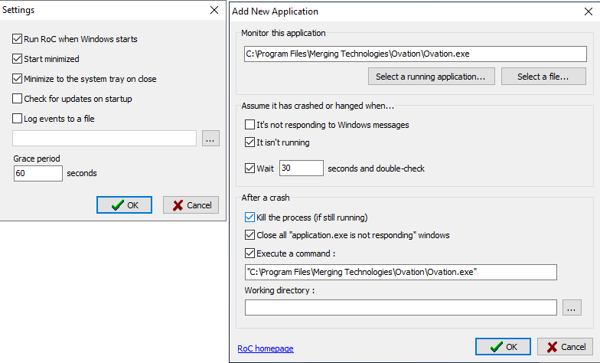Click the Execute a command text field
Image resolution: width=600 pixels, height=363 pixels.
[x=401, y=272]
